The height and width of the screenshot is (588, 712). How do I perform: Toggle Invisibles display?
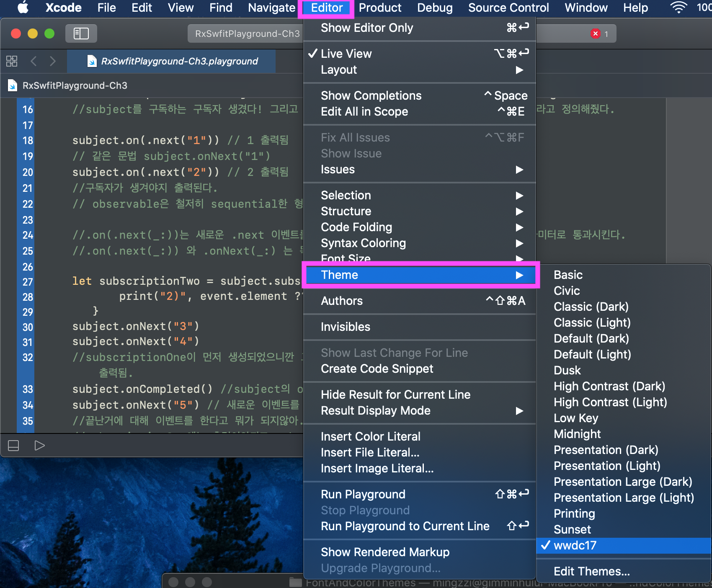(419, 327)
